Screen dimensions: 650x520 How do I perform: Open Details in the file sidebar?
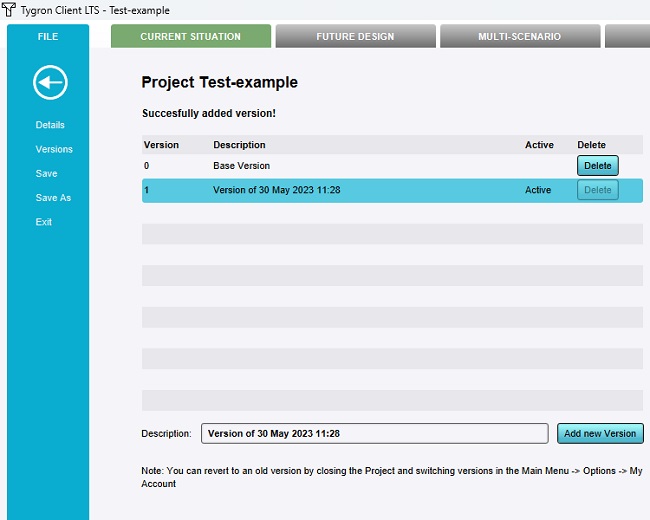50,125
